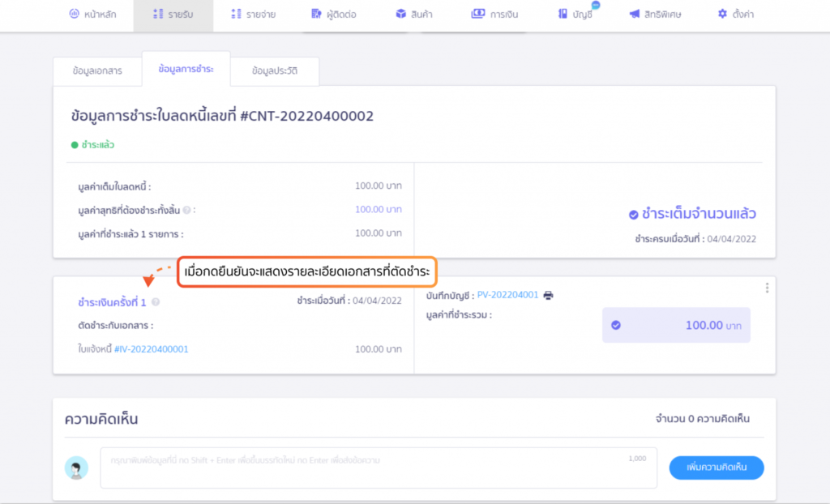The width and height of the screenshot is (830, 504).
Task: Click the products box icon
Action: pos(400,14)
